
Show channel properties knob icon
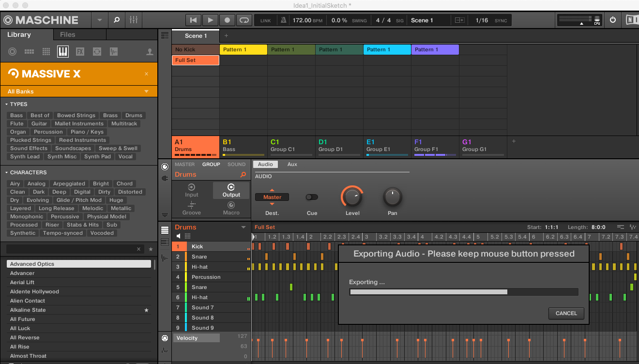tap(165, 167)
